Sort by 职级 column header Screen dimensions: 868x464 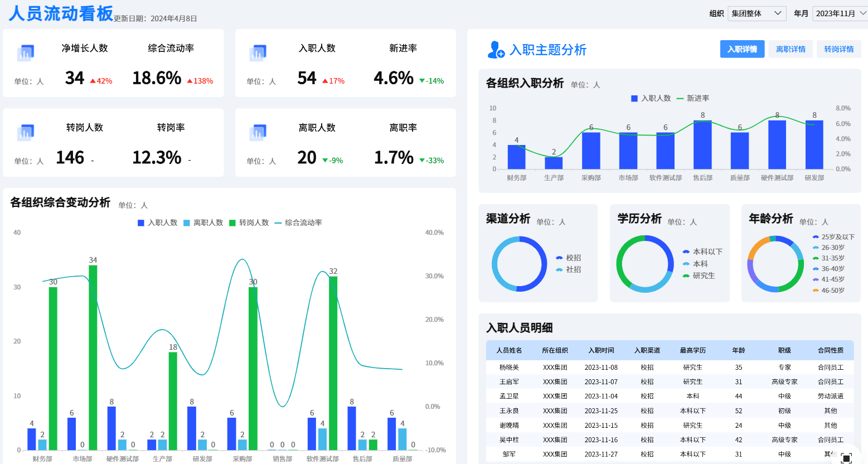tap(784, 350)
